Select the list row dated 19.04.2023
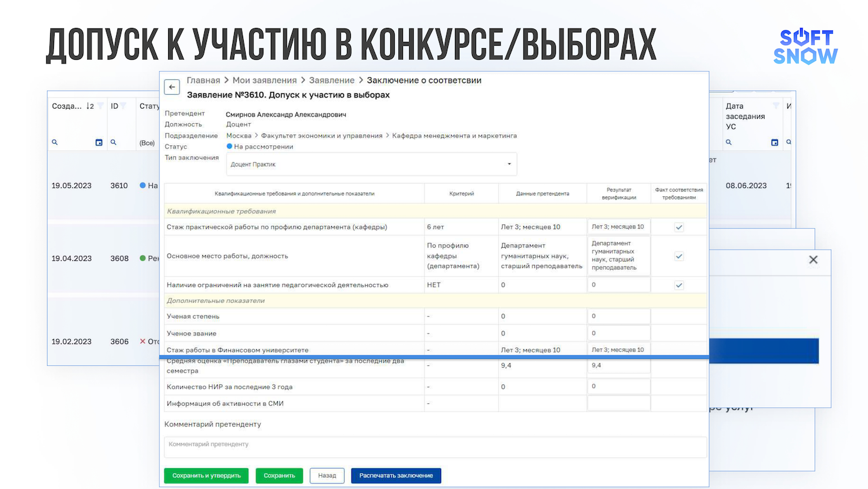Screen dimensions: 868x489 (103, 258)
